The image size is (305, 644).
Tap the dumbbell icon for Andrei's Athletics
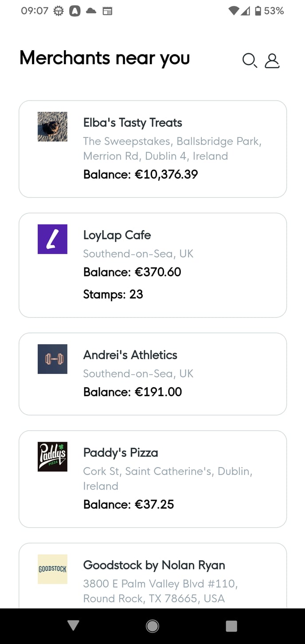[52, 359]
